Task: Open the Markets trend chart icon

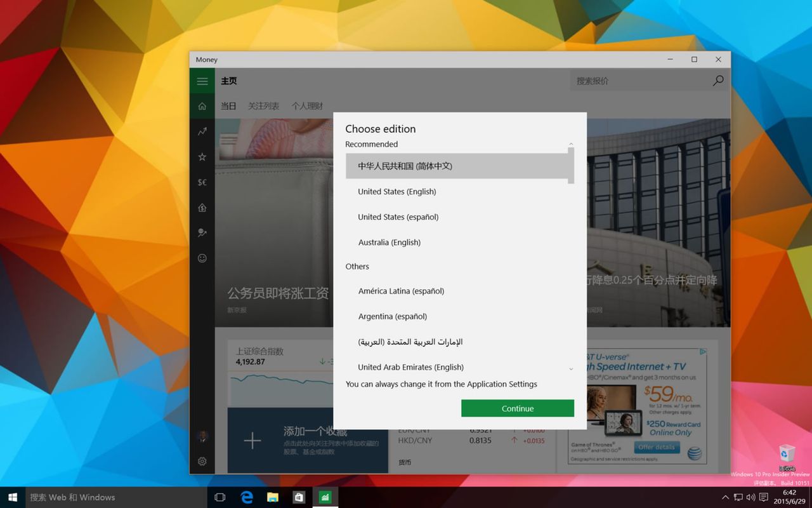Action: (202, 131)
